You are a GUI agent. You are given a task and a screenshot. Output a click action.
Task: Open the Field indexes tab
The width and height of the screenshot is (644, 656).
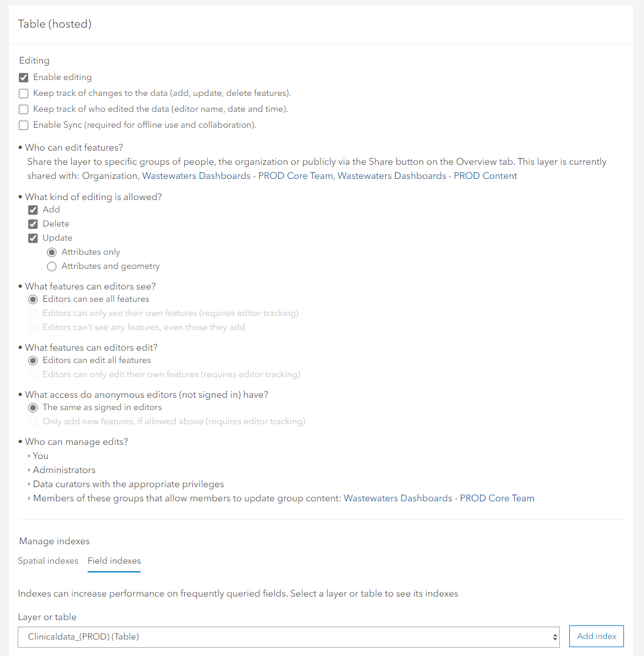pos(114,561)
